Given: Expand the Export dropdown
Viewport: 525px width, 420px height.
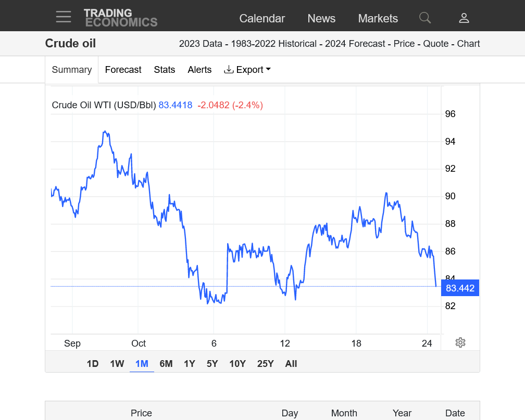Looking at the screenshot, I should coord(247,70).
